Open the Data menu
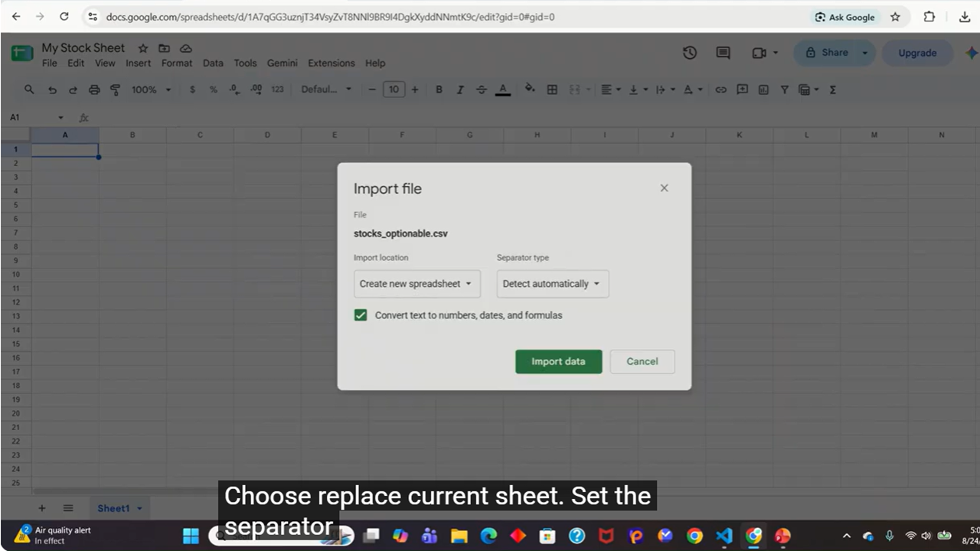 [x=213, y=64]
